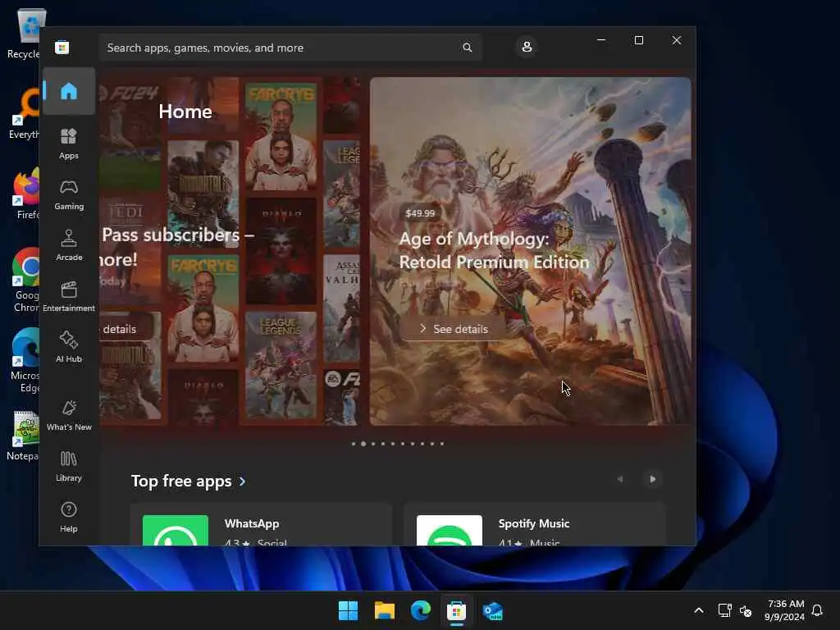Click the Microsoft Store logo in title bar
This screenshot has width=840, height=630.
pos(62,47)
